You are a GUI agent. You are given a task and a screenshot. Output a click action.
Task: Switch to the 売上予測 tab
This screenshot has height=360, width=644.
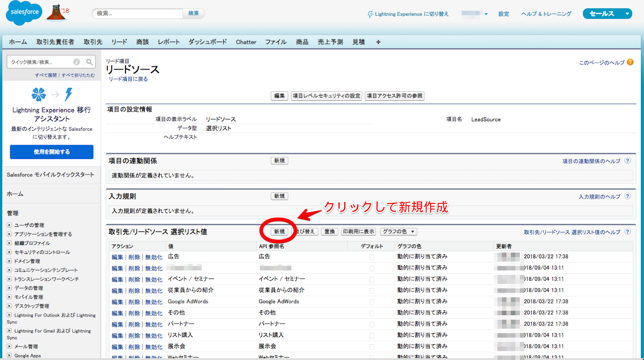tap(330, 42)
